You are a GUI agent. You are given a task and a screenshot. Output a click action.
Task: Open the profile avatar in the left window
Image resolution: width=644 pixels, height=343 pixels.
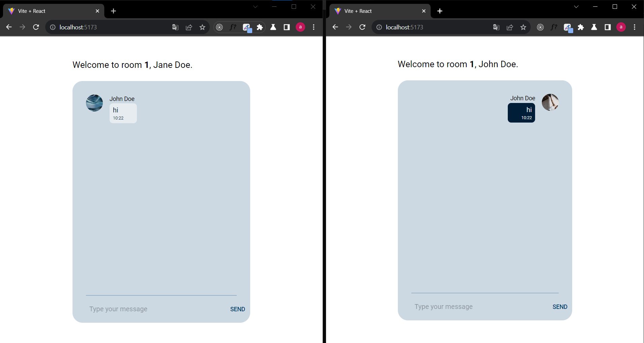coord(300,27)
